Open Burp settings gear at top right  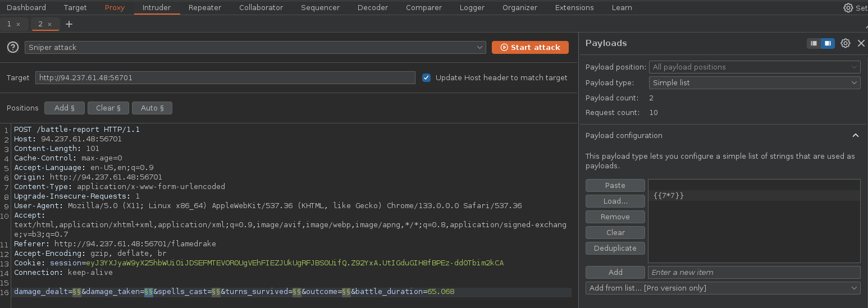point(848,8)
